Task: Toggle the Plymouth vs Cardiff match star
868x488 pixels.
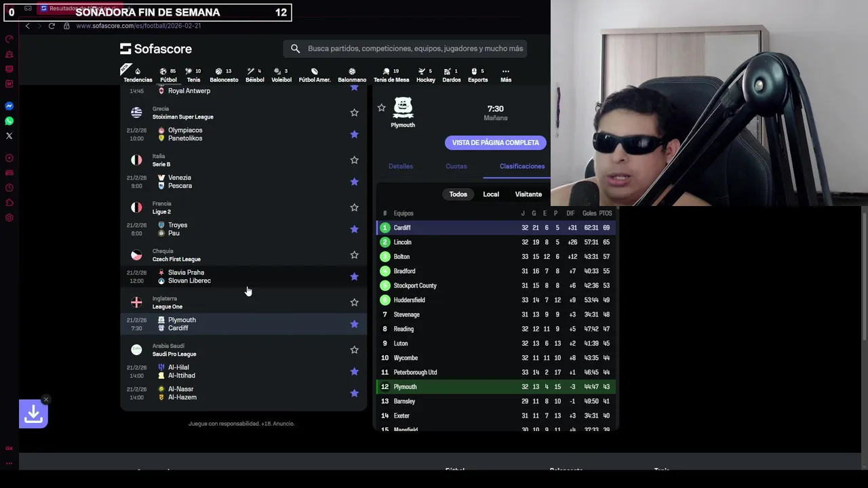Action: tap(354, 324)
